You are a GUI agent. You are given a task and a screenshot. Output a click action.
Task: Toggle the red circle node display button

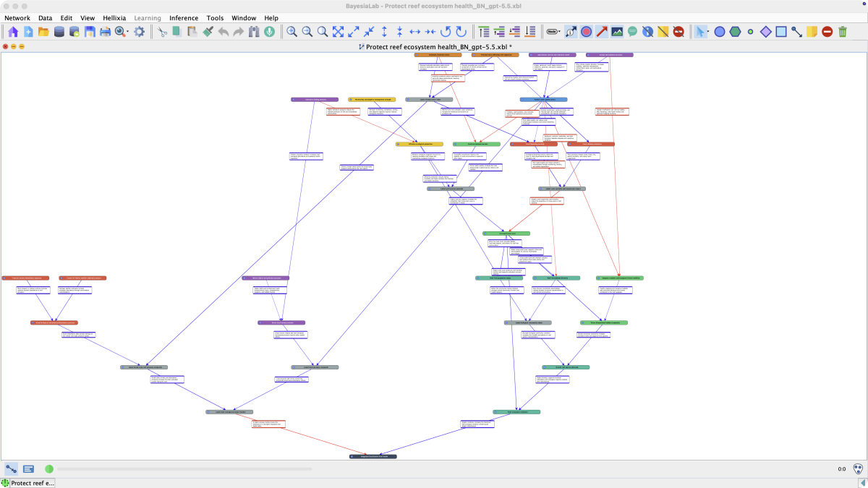[587, 32]
